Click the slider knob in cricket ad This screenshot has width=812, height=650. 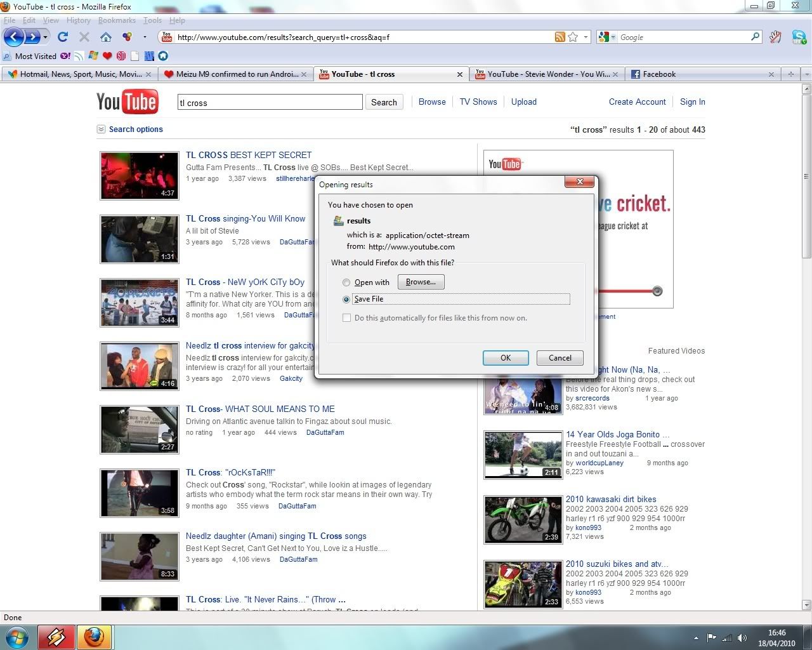(657, 291)
